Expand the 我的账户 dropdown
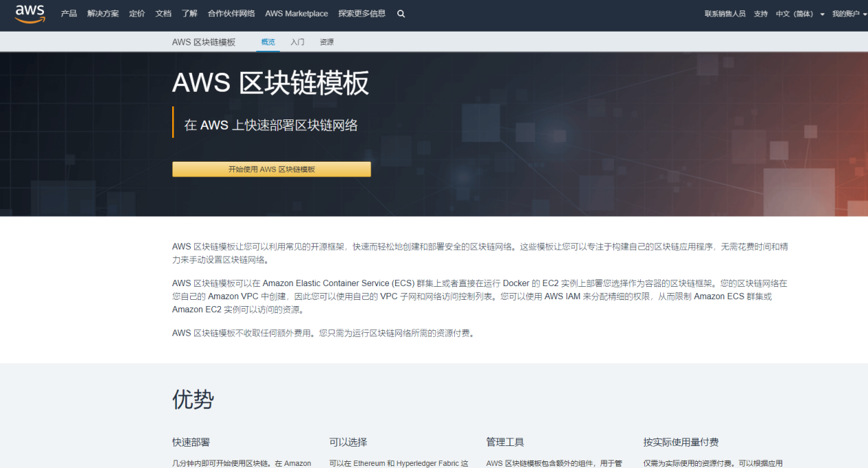This screenshot has width=868, height=468. 849,14
